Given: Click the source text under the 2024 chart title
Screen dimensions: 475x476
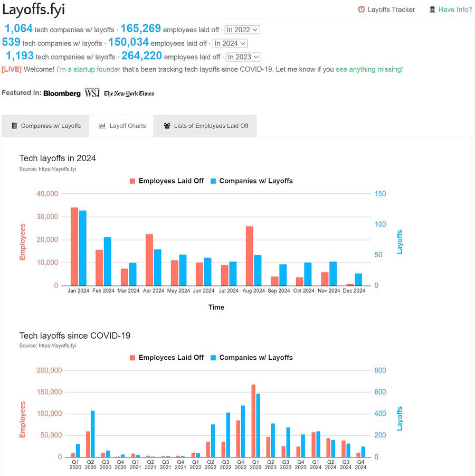Looking at the screenshot, I should click(47, 169).
